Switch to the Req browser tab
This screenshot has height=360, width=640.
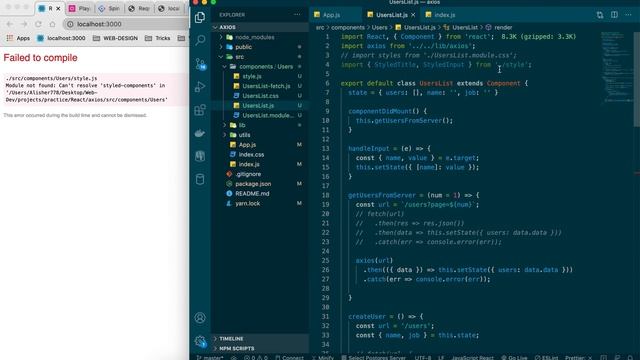[139, 9]
